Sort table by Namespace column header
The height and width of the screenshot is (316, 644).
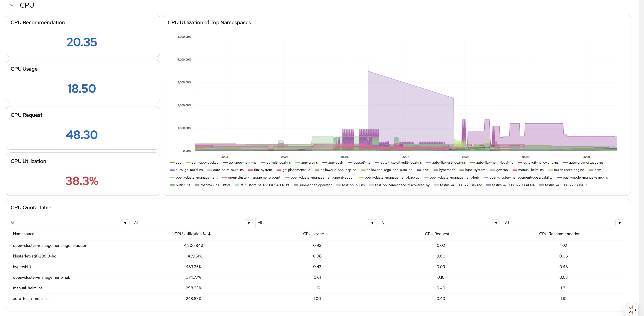[24, 234]
